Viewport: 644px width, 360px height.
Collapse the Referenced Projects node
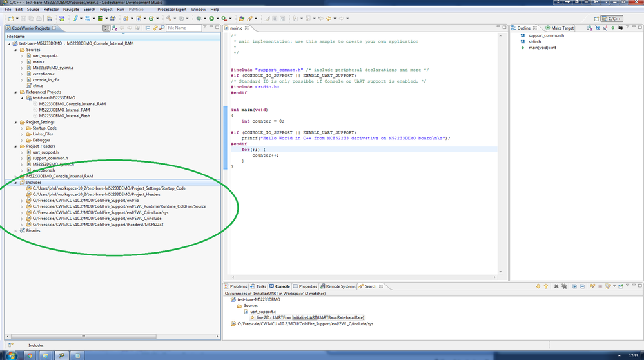(x=16, y=92)
